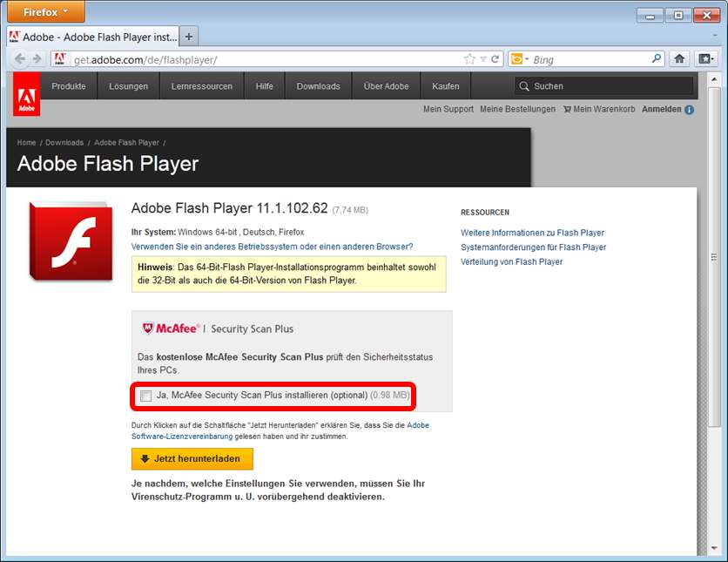
Task: Open the Downloads navigation menu
Action: click(x=319, y=86)
